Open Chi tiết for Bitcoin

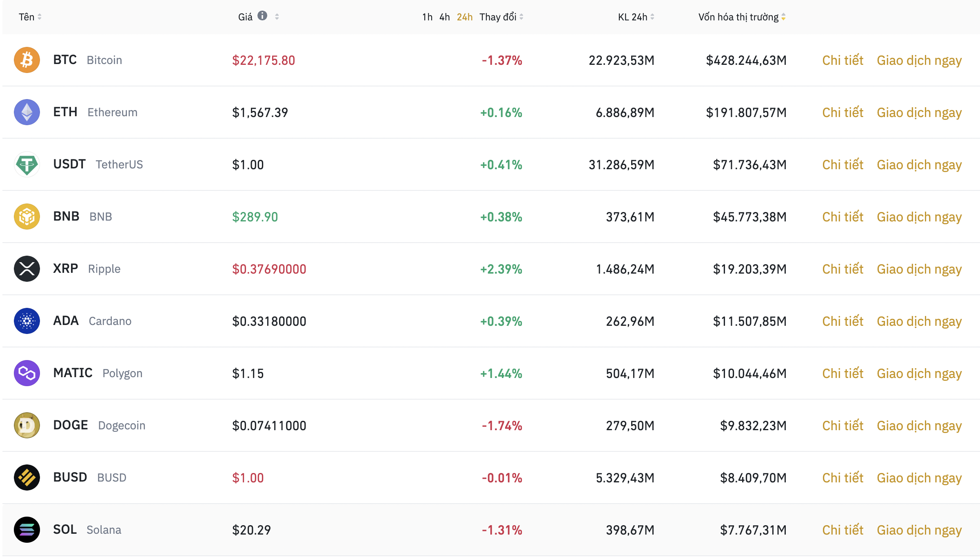(x=843, y=60)
